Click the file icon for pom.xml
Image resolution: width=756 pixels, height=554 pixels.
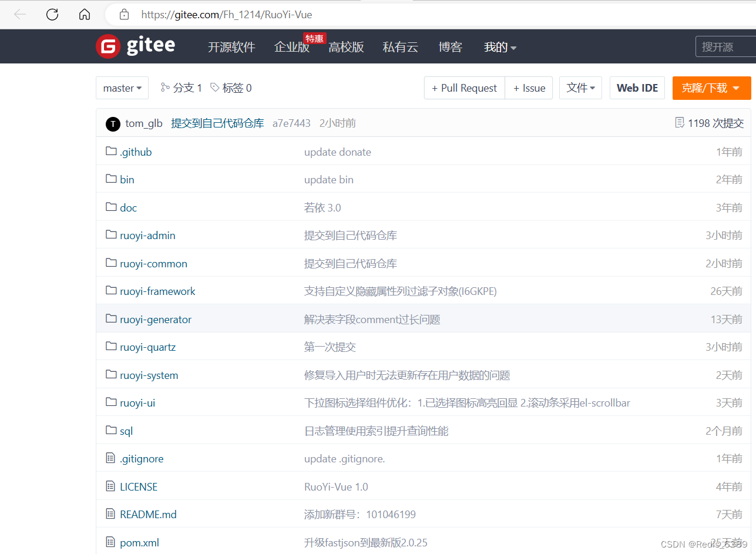tap(110, 542)
